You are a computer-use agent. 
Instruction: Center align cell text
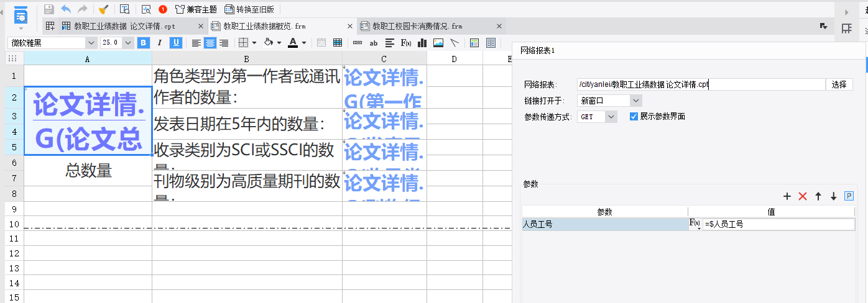(210, 43)
